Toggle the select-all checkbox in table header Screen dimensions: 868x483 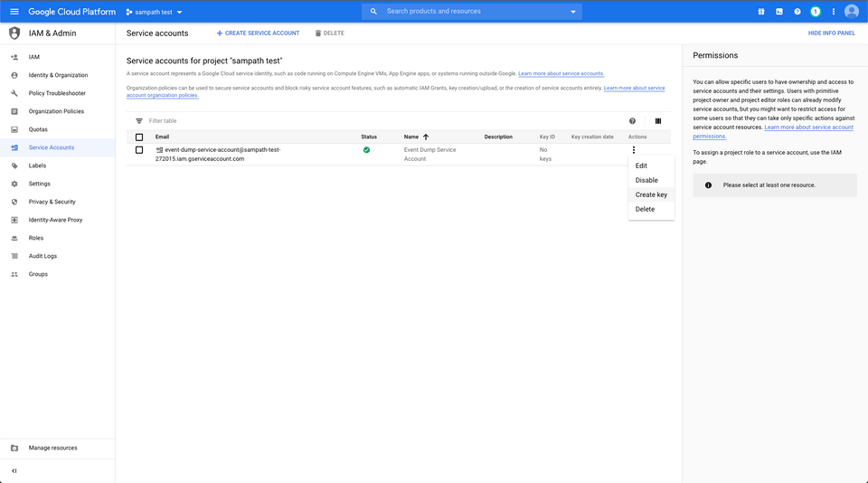[139, 137]
